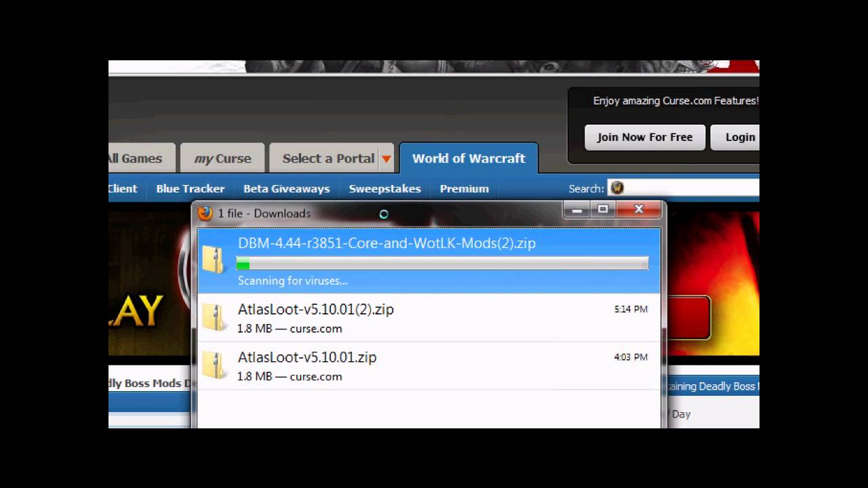Close the Downloads window
The image size is (868, 488).
[x=638, y=209]
